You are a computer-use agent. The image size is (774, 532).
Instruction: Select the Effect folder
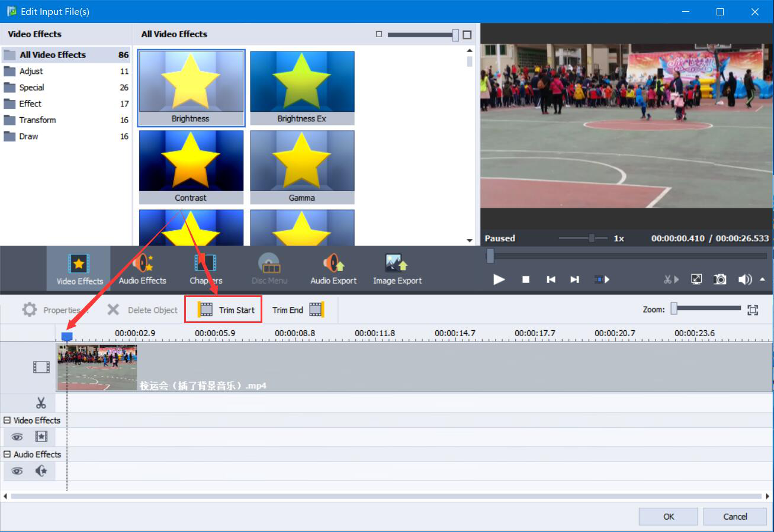tap(66, 104)
